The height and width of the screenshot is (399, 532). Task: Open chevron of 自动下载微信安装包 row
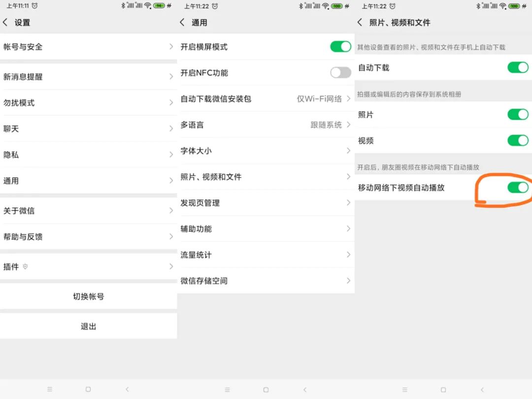(x=348, y=99)
